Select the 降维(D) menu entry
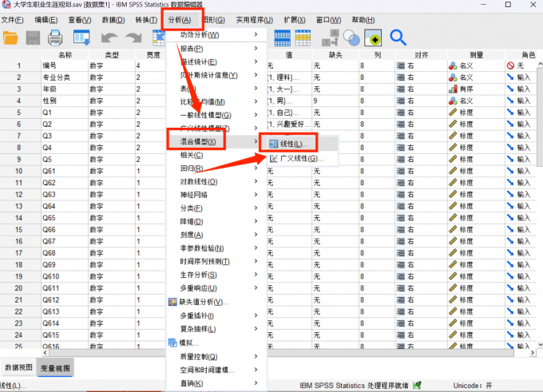Image resolution: width=543 pixels, height=392 pixels. pyautogui.click(x=192, y=222)
